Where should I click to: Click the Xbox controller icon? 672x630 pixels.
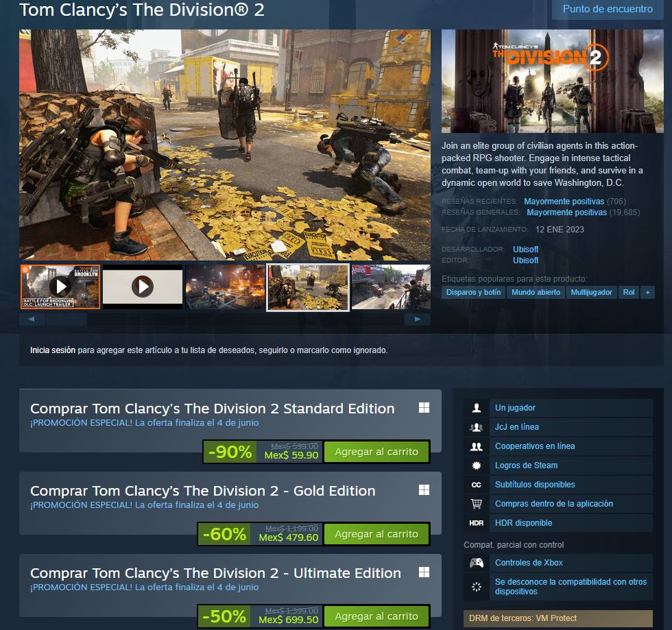pyautogui.click(x=476, y=563)
